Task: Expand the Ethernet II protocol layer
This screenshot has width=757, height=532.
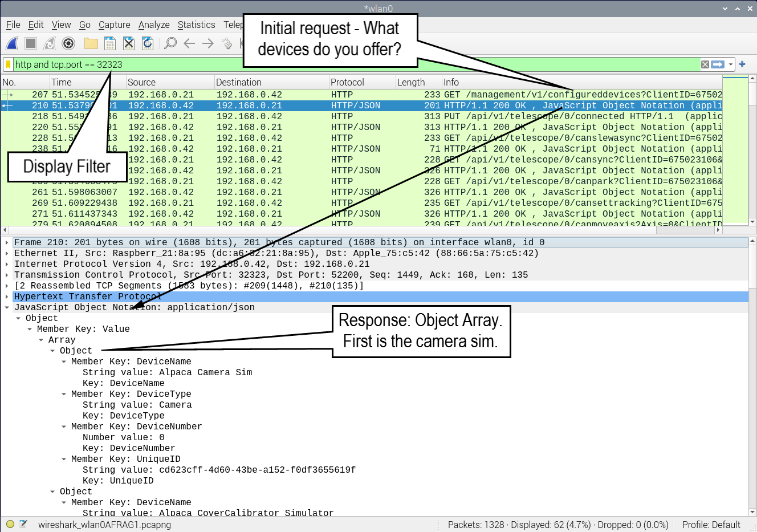Action: coord(7,253)
